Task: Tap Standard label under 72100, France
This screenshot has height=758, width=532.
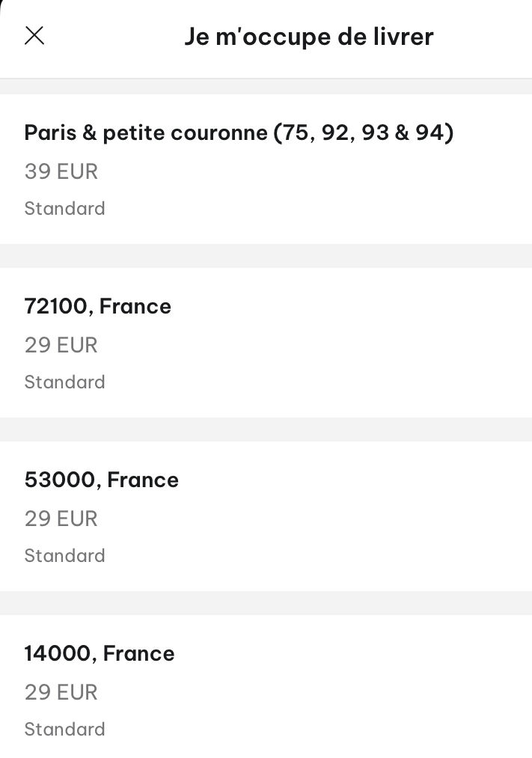Action: pos(65,382)
